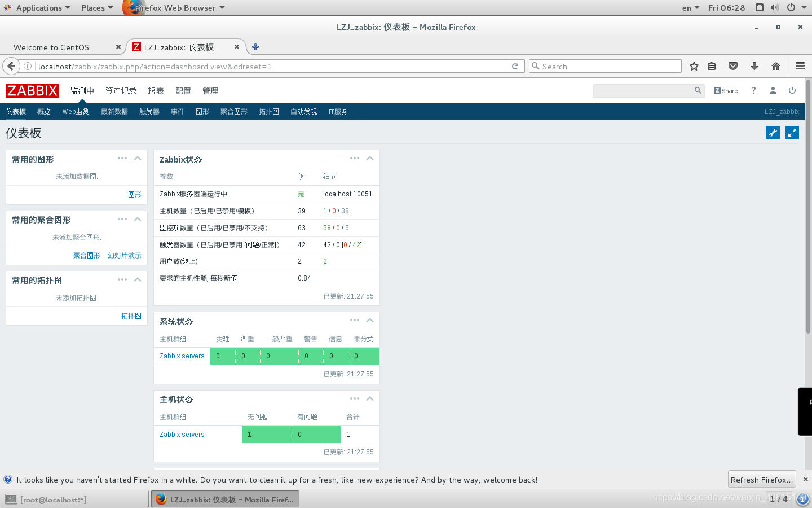The height and width of the screenshot is (508, 812).
Task: Click the ZABBIX logo
Action: (x=32, y=90)
